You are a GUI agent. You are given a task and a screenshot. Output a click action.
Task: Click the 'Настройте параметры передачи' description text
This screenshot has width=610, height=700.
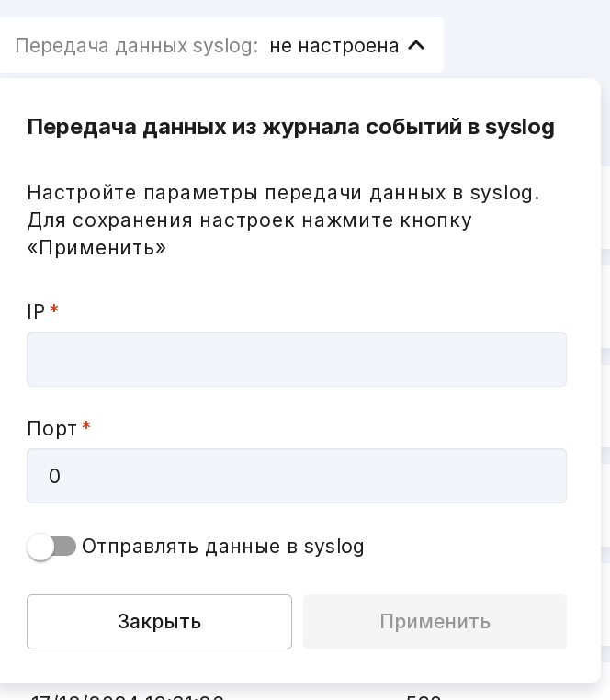(283, 193)
